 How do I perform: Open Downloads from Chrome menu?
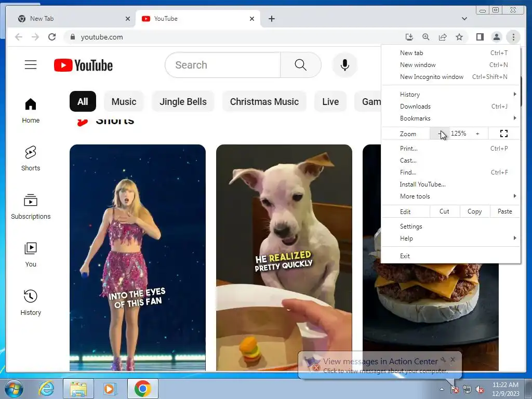(x=451, y=107)
